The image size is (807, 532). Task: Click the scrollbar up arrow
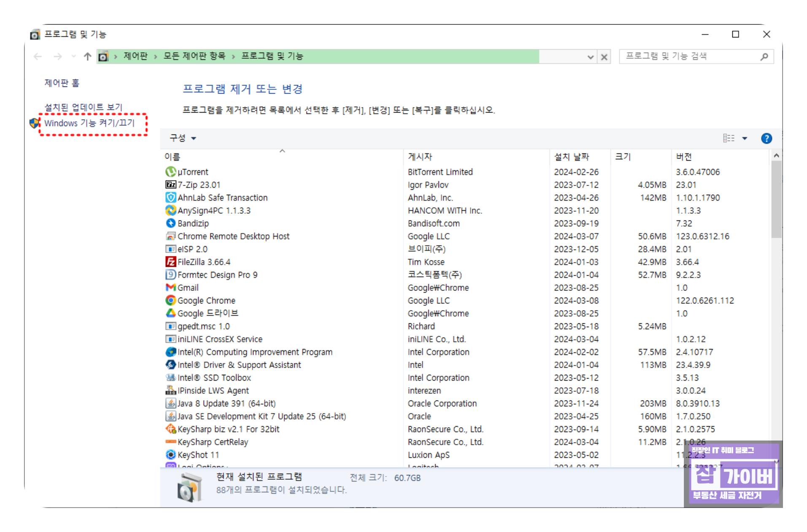coord(776,156)
